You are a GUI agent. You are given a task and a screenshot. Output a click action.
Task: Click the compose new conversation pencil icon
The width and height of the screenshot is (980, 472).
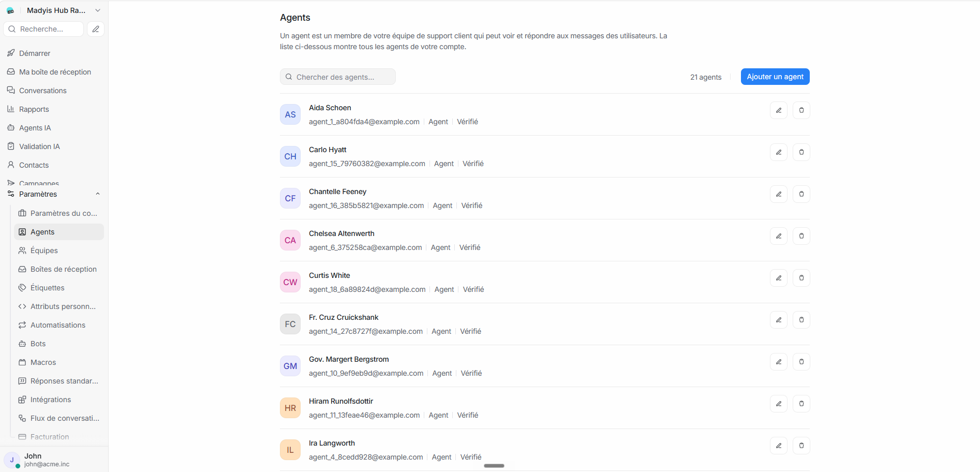click(x=96, y=29)
